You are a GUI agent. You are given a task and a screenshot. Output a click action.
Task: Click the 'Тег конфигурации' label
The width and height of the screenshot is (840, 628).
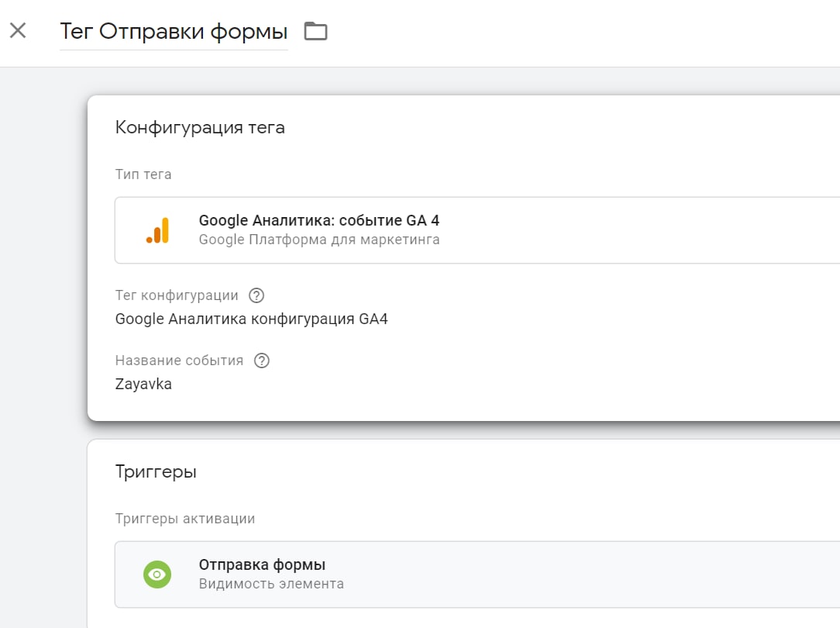[177, 295]
